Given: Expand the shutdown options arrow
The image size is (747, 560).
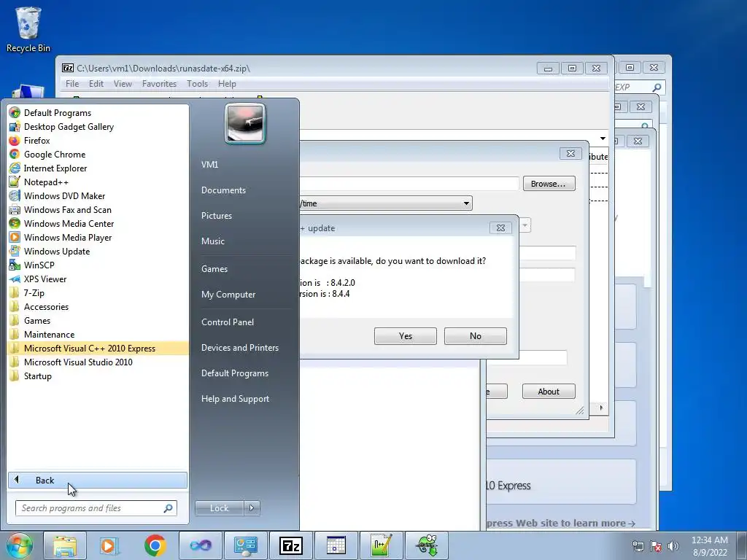Looking at the screenshot, I should tap(252, 508).
